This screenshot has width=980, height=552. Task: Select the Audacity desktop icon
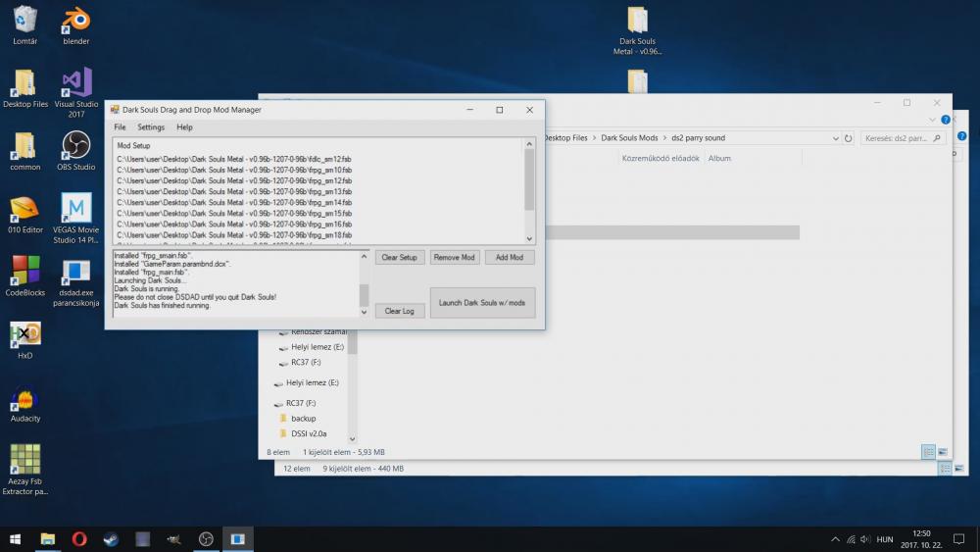tap(24, 400)
